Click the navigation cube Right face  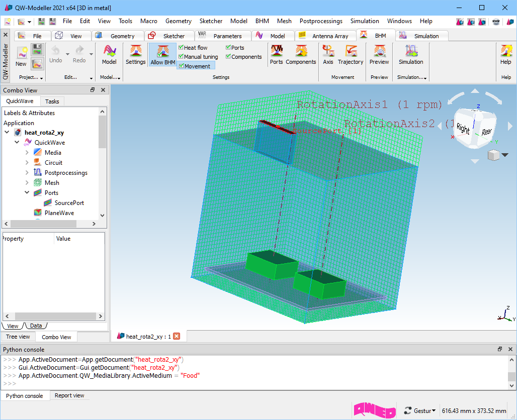point(463,129)
